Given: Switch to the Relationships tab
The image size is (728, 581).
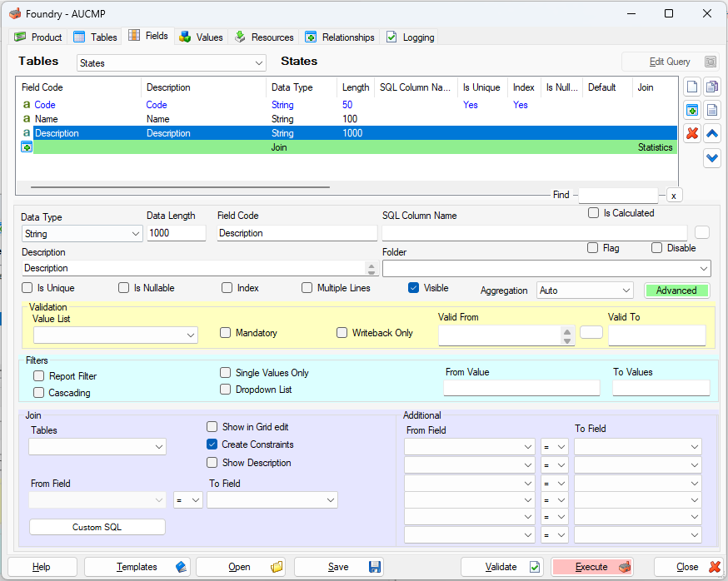Looking at the screenshot, I should click(x=341, y=37).
